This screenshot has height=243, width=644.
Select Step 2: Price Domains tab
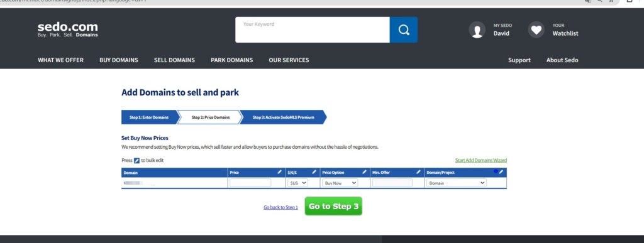[x=210, y=117]
